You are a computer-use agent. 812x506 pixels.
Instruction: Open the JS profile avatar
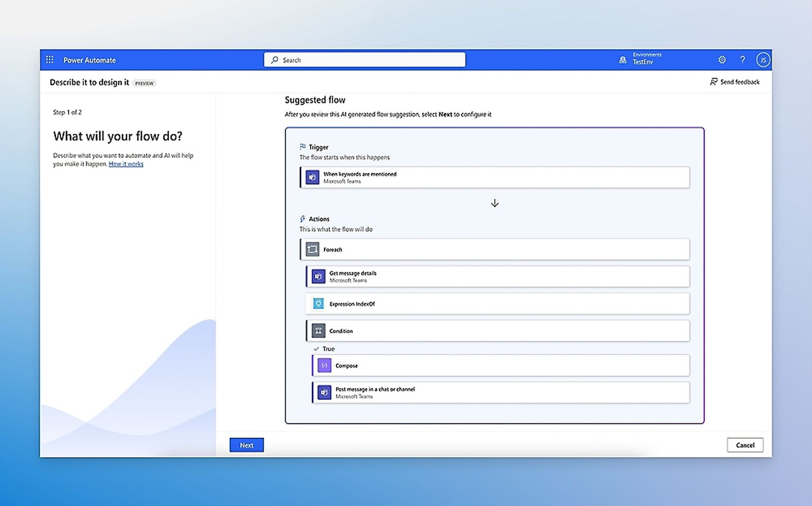click(x=763, y=59)
